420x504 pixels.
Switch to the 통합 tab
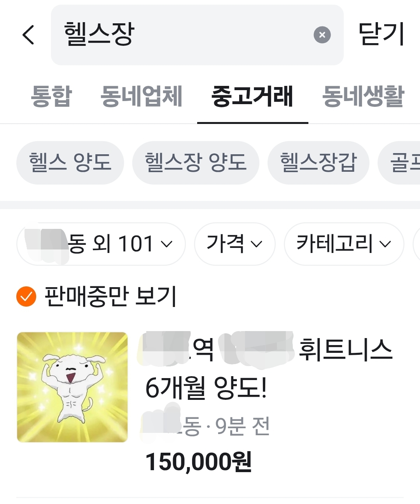pyautogui.click(x=52, y=96)
